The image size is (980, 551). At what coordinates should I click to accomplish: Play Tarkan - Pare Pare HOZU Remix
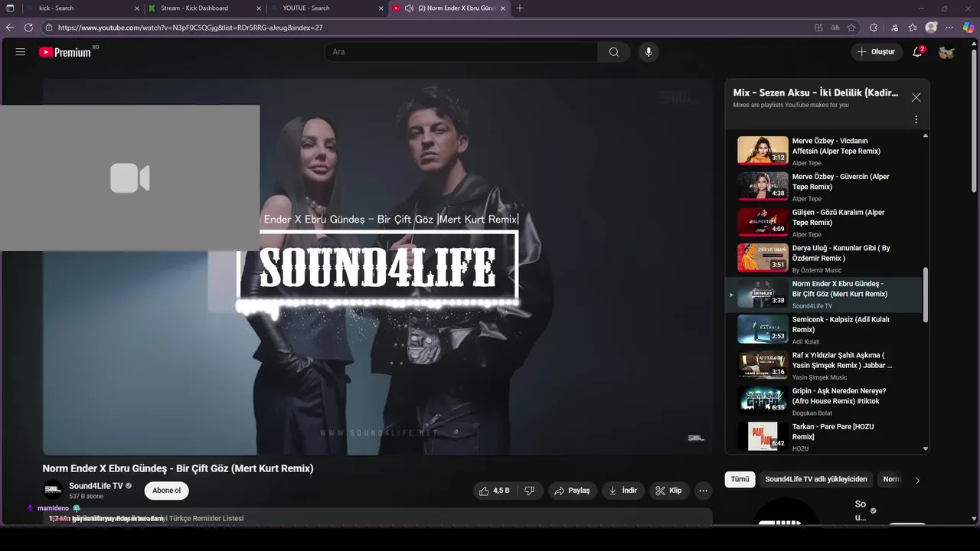coord(823,436)
